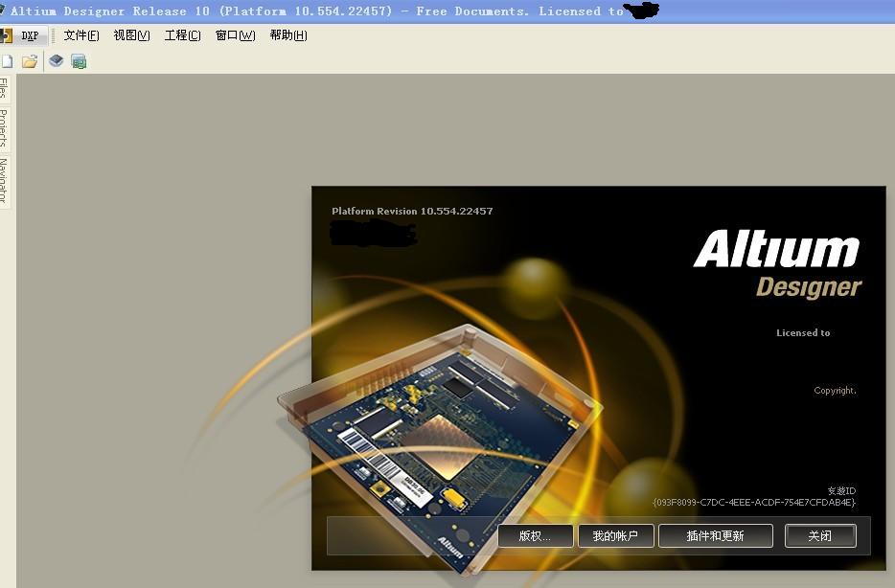Click the Platform Revision 10.554.22457 text
This screenshot has width=895, height=588.
(412, 211)
